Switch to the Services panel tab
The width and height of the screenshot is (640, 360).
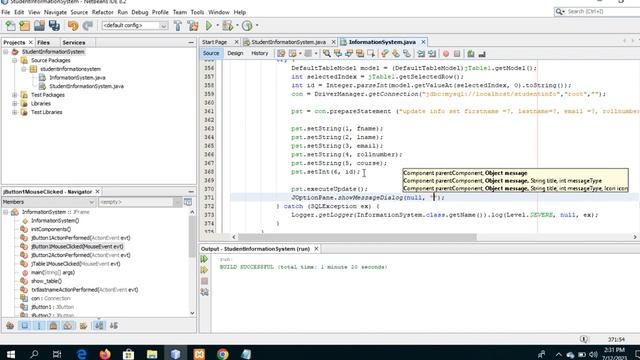point(73,42)
